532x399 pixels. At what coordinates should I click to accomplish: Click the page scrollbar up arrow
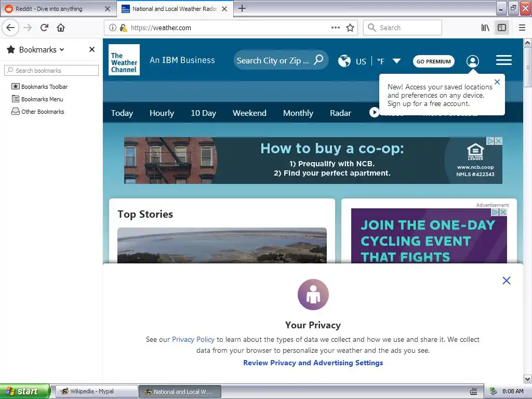tap(528, 43)
